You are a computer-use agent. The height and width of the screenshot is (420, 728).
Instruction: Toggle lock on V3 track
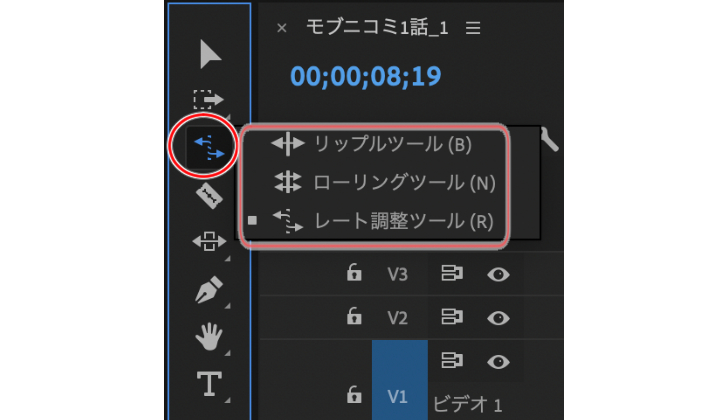354,273
